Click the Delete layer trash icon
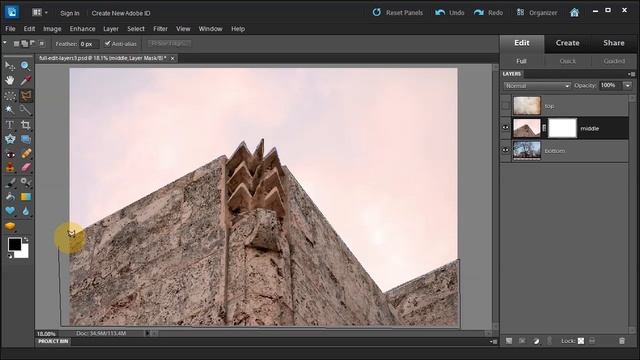This screenshot has height=360, width=640. pyautogui.click(x=622, y=341)
